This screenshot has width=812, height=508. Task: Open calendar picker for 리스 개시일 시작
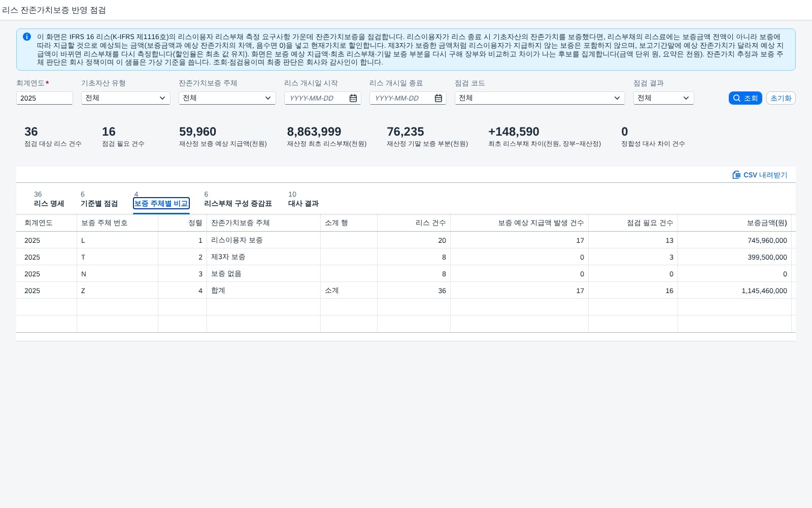pos(353,98)
